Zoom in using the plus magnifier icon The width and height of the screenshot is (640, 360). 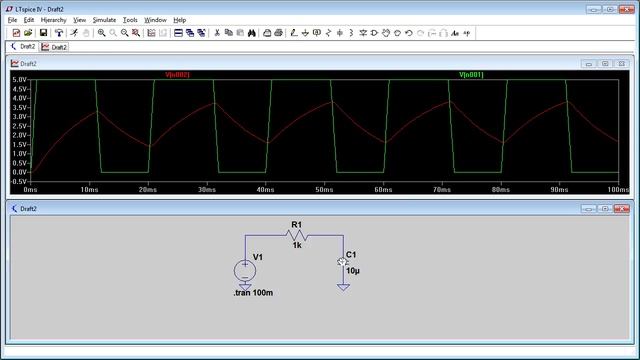(x=101, y=33)
